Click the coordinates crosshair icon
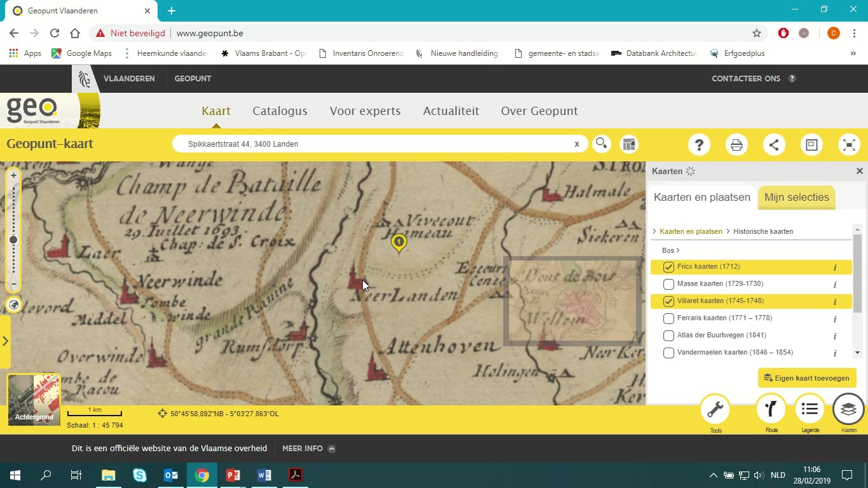Screen dimensions: 868x488 pyautogui.click(x=163, y=414)
